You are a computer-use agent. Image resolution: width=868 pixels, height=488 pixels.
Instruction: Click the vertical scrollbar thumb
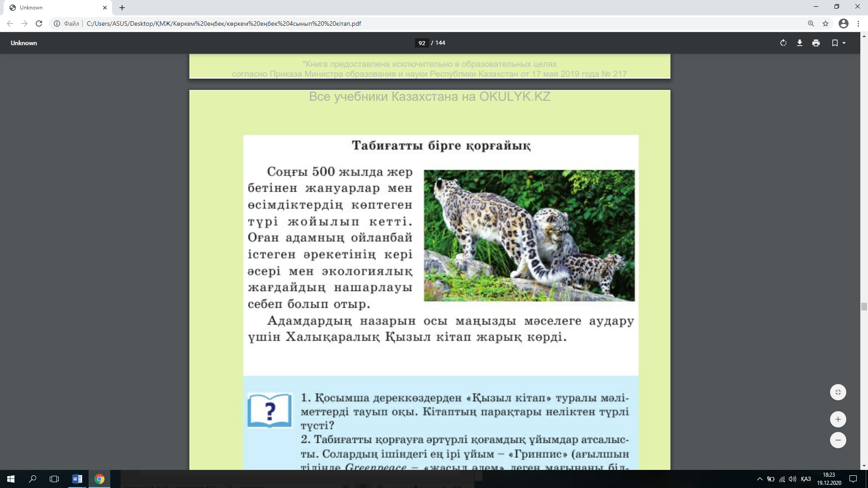[x=864, y=307]
